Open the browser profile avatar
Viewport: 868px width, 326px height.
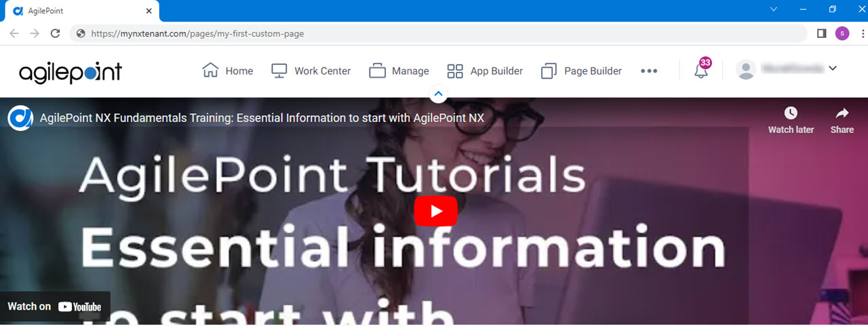(x=842, y=33)
